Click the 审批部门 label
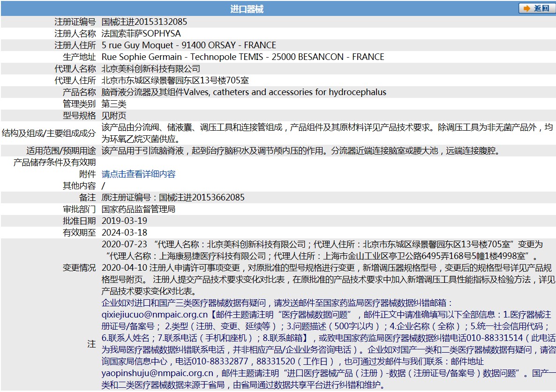556x392 pixels. tap(79, 209)
